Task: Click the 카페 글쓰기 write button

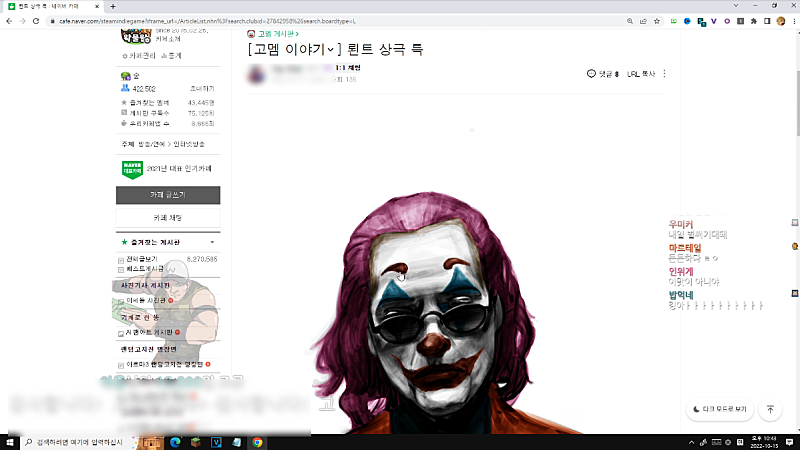Action: 168,195
